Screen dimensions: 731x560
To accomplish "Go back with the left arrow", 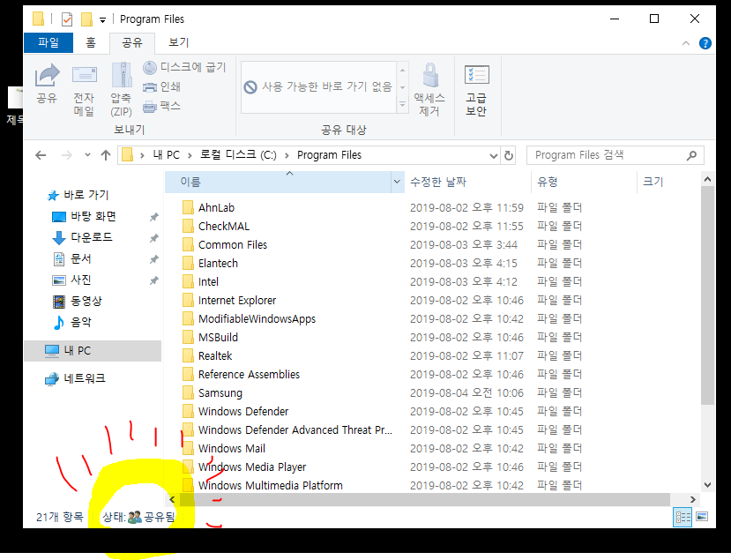I will click(x=41, y=155).
